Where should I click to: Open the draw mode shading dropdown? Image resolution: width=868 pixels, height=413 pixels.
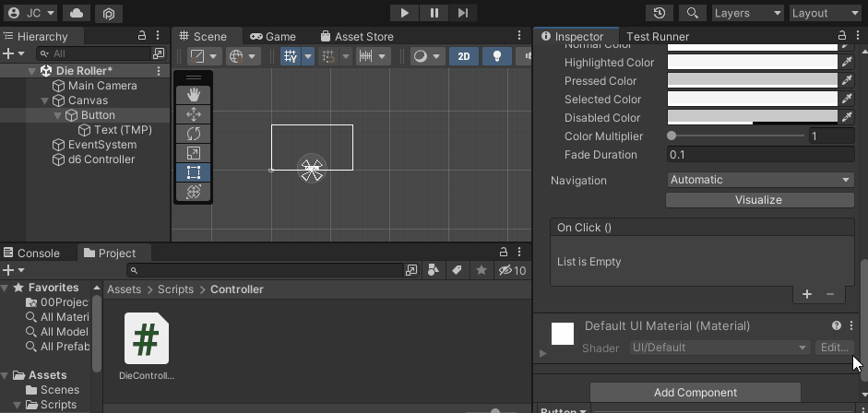coord(428,56)
